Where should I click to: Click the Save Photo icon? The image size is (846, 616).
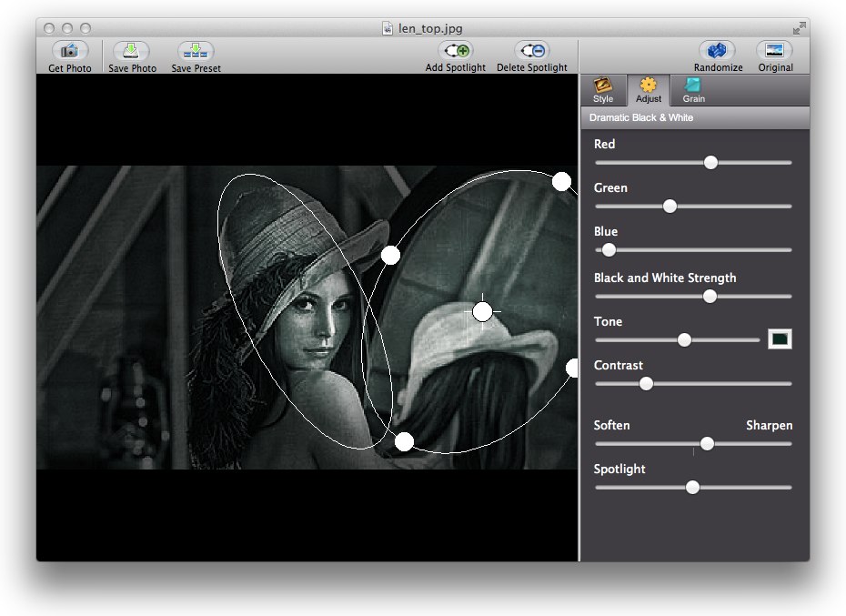tap(132, 52)
